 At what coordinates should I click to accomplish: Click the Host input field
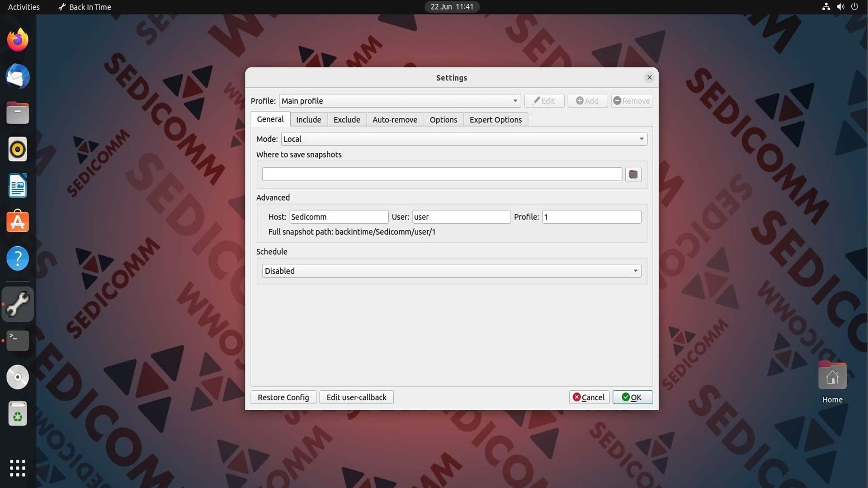click(339, 217)
